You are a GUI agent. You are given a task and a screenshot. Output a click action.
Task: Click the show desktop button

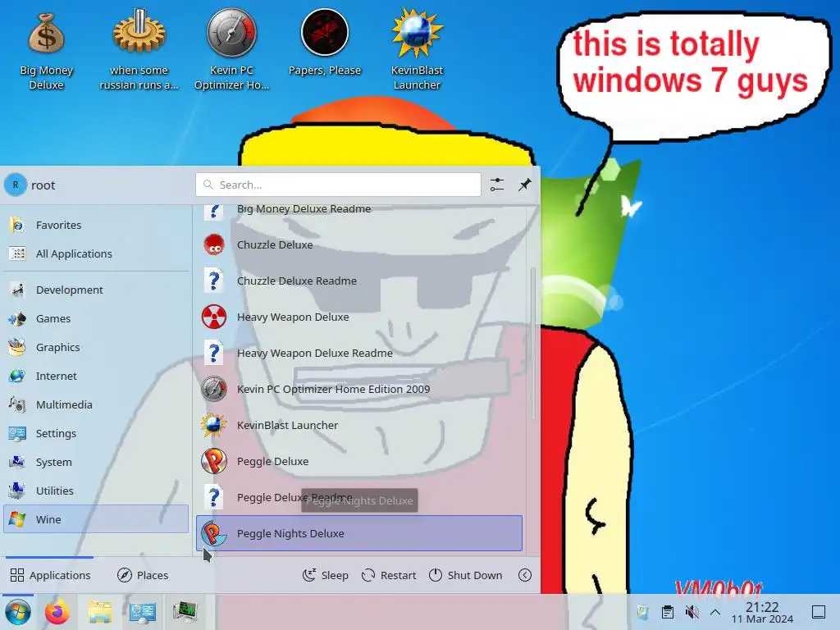(819, 612)
